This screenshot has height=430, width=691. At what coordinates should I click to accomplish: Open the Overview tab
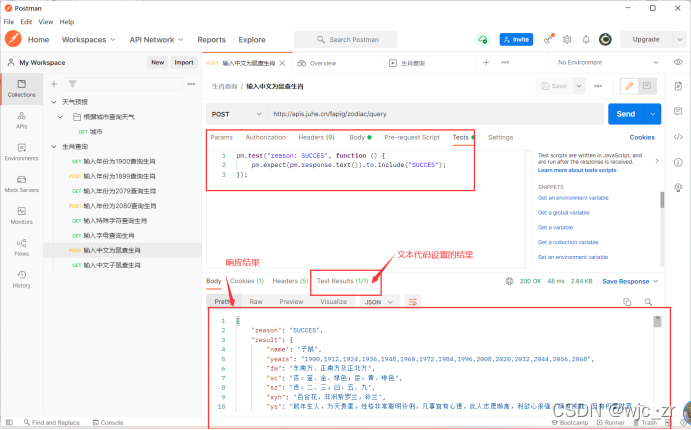coord(317,63)
